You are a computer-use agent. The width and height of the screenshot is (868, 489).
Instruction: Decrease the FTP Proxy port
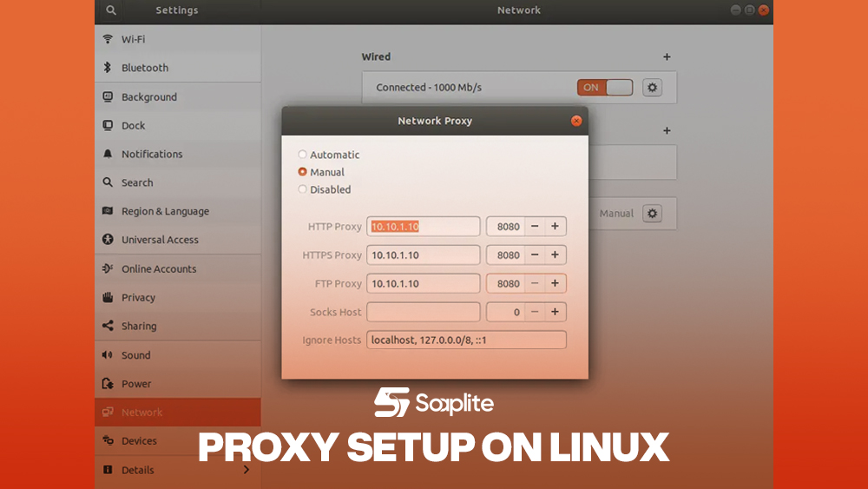[x=535, y=283]
